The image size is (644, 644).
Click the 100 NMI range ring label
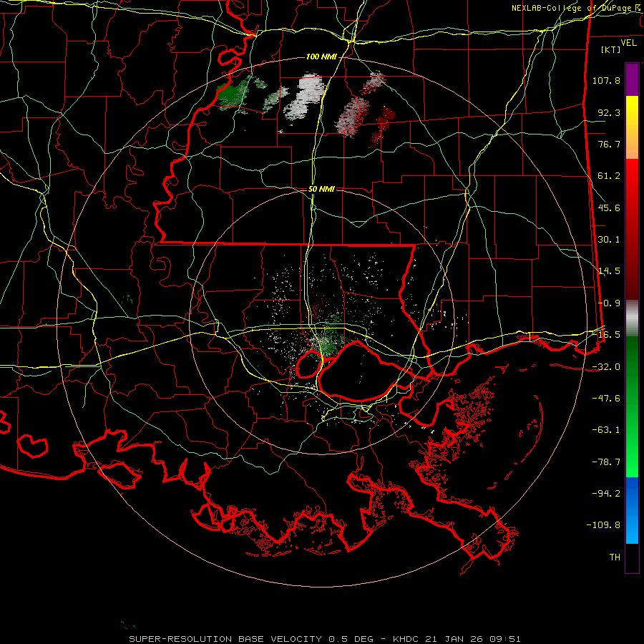(x=321, y=57)
